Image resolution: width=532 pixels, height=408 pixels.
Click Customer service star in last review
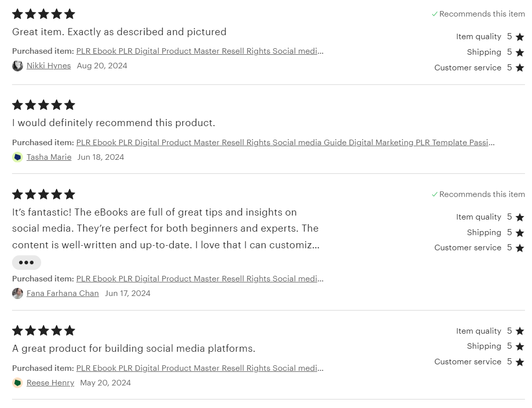[x=520, y=362]
